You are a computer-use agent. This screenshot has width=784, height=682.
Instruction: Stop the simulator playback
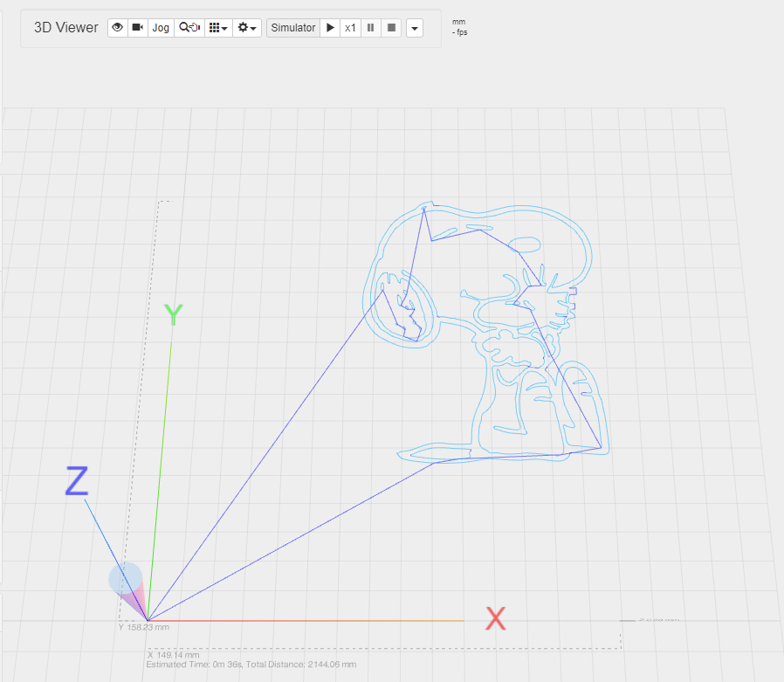coord(391,27)
